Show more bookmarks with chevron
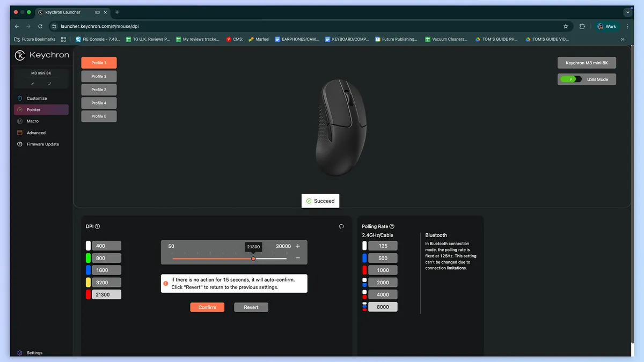Screen dimensions: 644x362 click(x=623, y=39)
